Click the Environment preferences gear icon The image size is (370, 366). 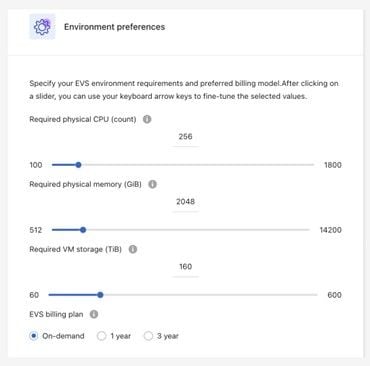pyautogui.click(x=42, y=27)
